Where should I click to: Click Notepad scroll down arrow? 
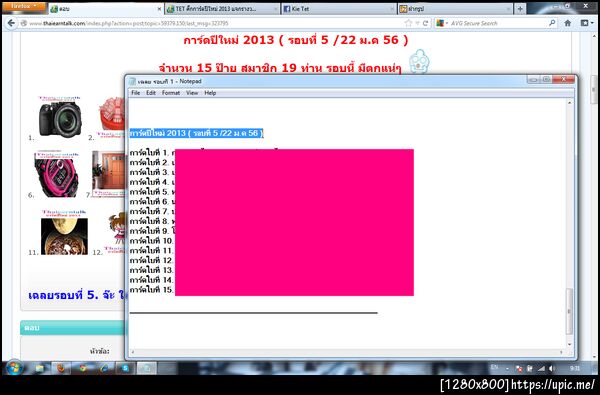pos(569,344)
